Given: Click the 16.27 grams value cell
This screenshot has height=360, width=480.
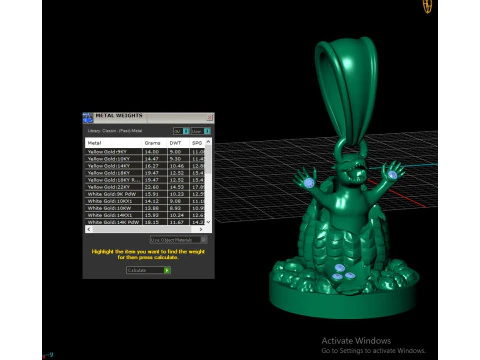Looking at the screenshot, I should (154, 166).
